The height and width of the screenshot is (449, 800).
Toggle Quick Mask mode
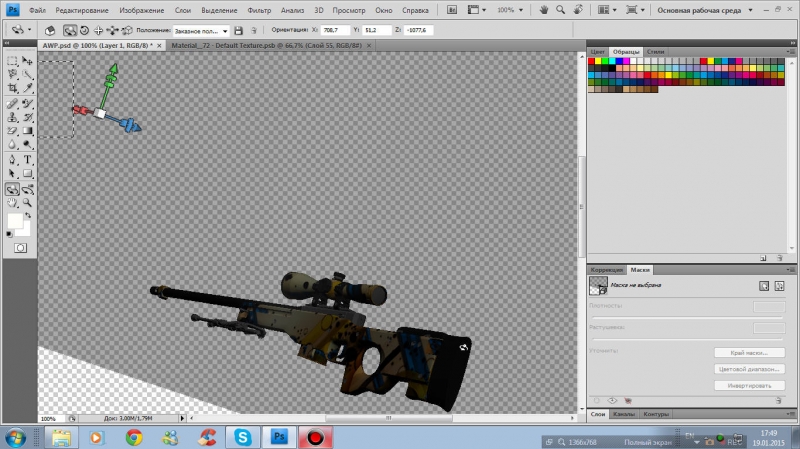(x=20, y=248)
